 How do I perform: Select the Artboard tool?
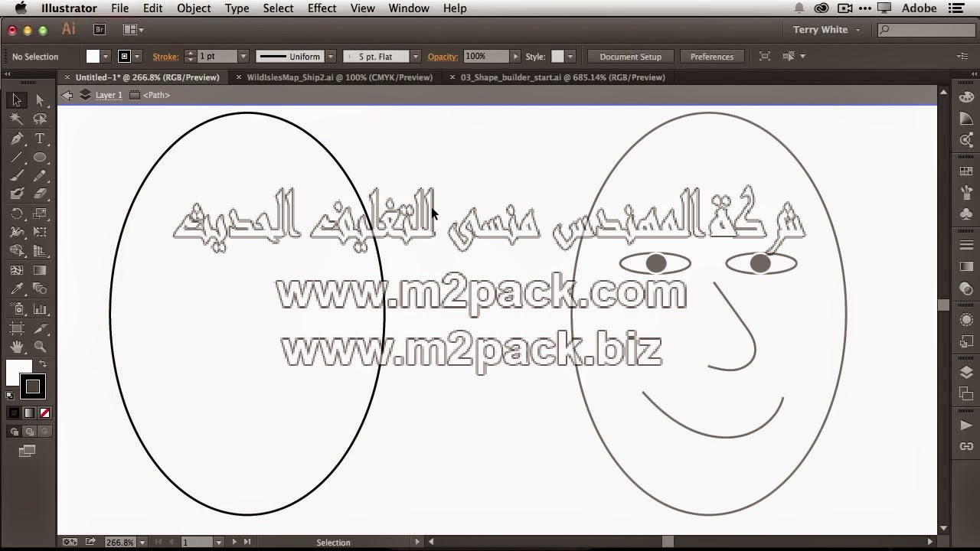[x=17, y=328]
